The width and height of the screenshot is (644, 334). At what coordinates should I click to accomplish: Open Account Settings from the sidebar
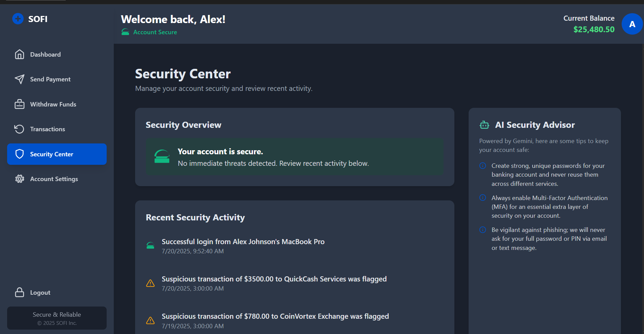click(54, 179)
